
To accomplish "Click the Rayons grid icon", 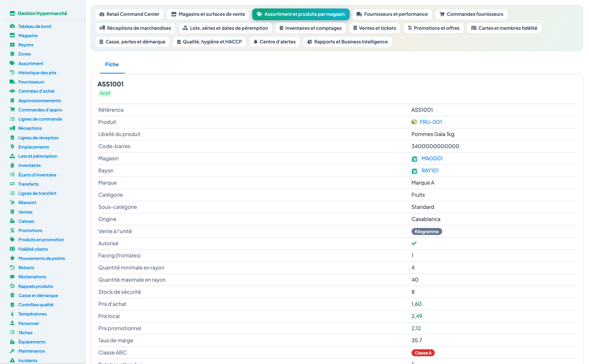I will click(x=12, y=45).
